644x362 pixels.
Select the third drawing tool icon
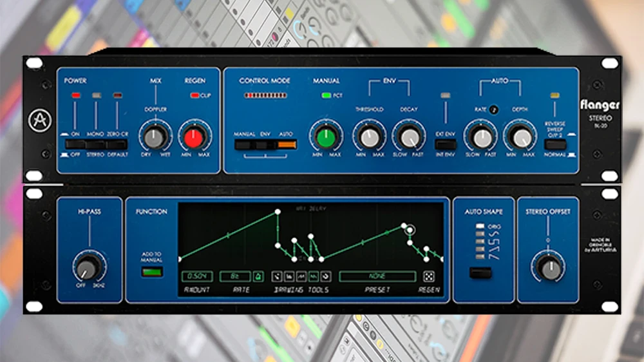[301, 276]
